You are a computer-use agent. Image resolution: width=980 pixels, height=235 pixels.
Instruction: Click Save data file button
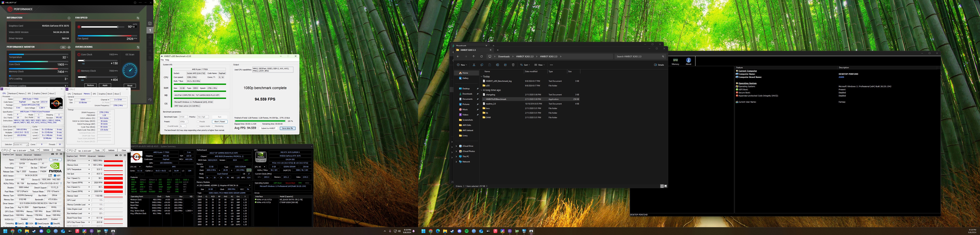(x=287, y=129)
